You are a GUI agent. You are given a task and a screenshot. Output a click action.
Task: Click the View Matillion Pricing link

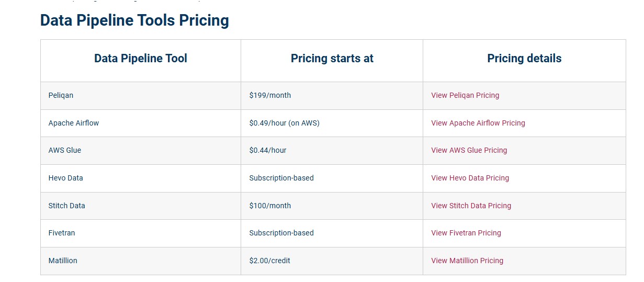[467, 261]
